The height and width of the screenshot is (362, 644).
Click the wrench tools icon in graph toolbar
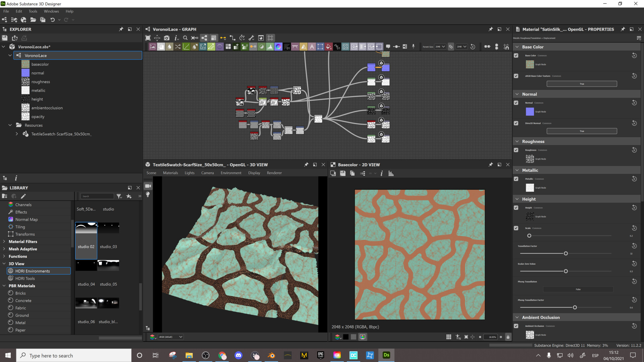pyautogui.click(x=252, y=38)
